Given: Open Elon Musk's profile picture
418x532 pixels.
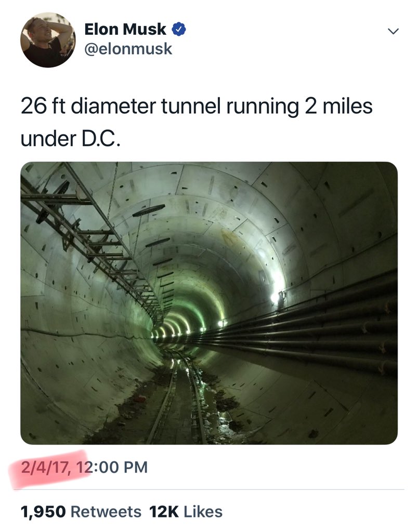Looking at the screenshot, I should (48, 40).
